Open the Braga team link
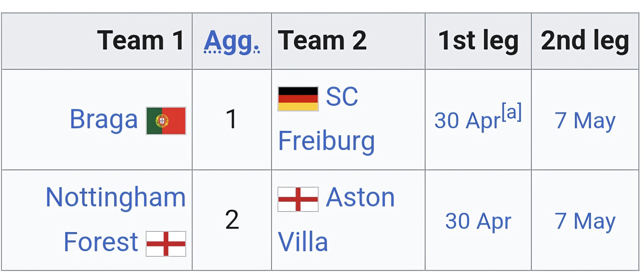This screenshot has height=272, width=644. click(104, 119)
